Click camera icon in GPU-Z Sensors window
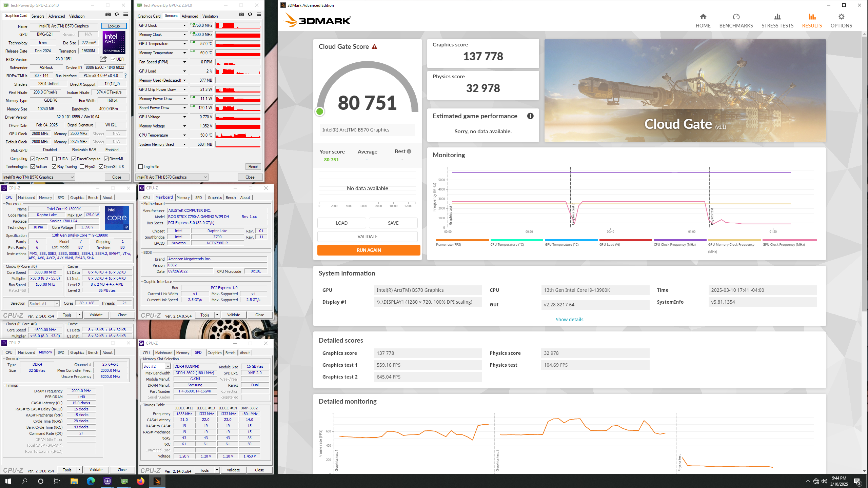 (x=241, y=15)
